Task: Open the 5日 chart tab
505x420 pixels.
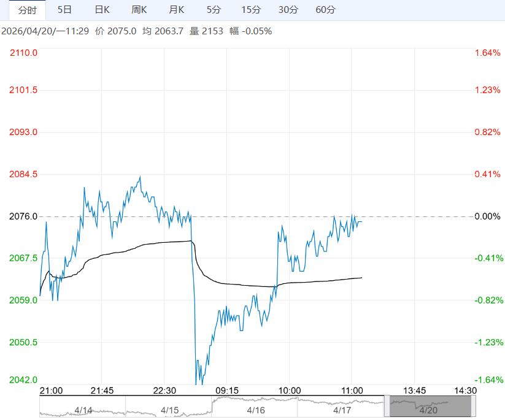Action: [64, 10]
